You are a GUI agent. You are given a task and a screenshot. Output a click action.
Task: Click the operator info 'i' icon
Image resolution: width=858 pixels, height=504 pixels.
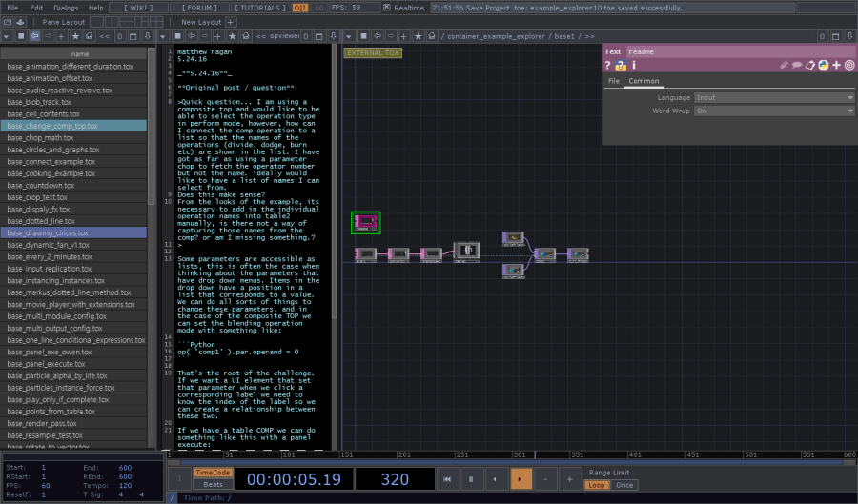tap(634, 66)
